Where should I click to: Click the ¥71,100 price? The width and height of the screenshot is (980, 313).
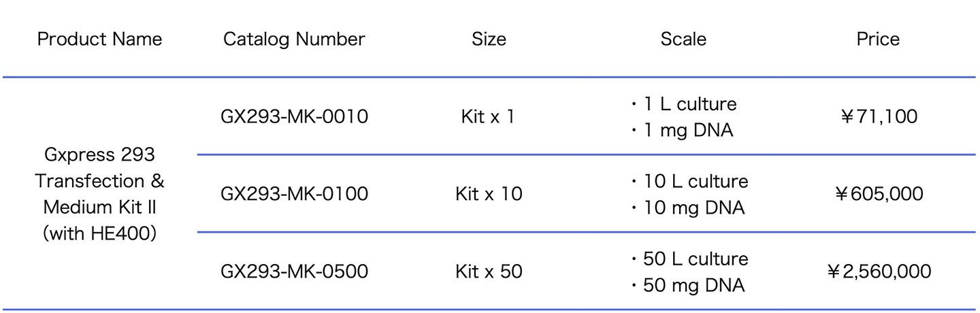point(878,116)
